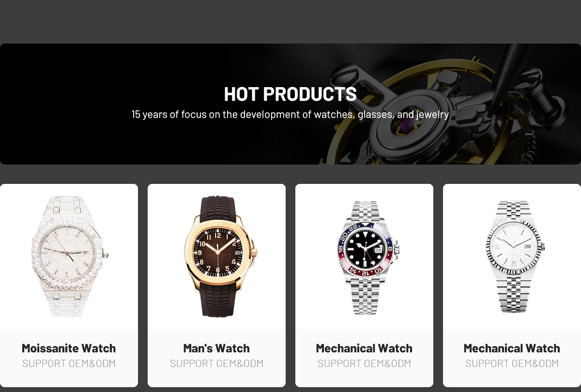This screenshot has height=392, width=581.
Task: Open the diamond-covered Moissanite watch image
Action: point(69,256)
